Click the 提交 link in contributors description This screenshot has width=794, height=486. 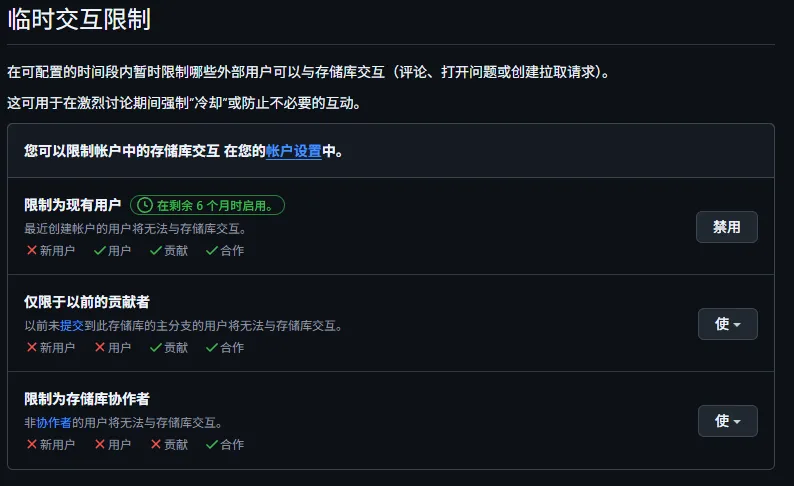72,325
